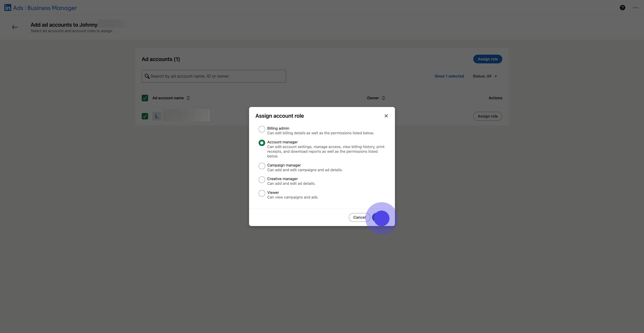Uncheck the select-all accounts checkbox
This screenshot has height=333, width=644.
click(145, 98)
